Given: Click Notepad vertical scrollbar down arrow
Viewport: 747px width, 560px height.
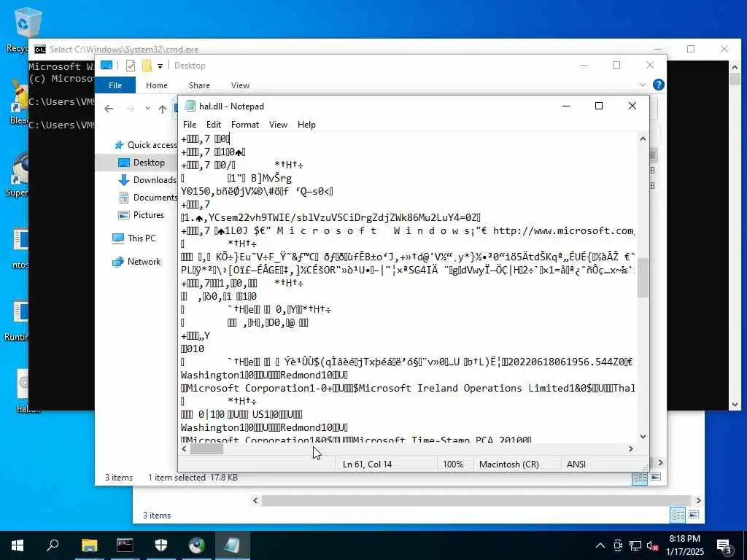Looking at the screenshot, I should coord(643,437).
